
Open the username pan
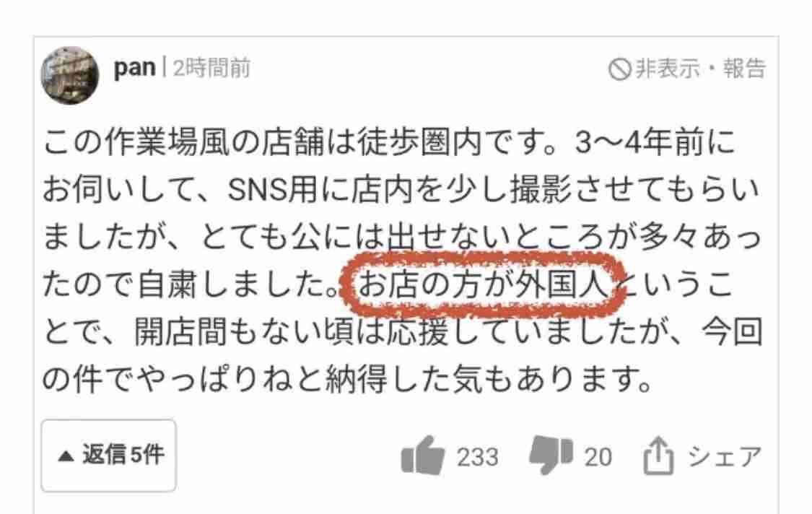point(135,68)
